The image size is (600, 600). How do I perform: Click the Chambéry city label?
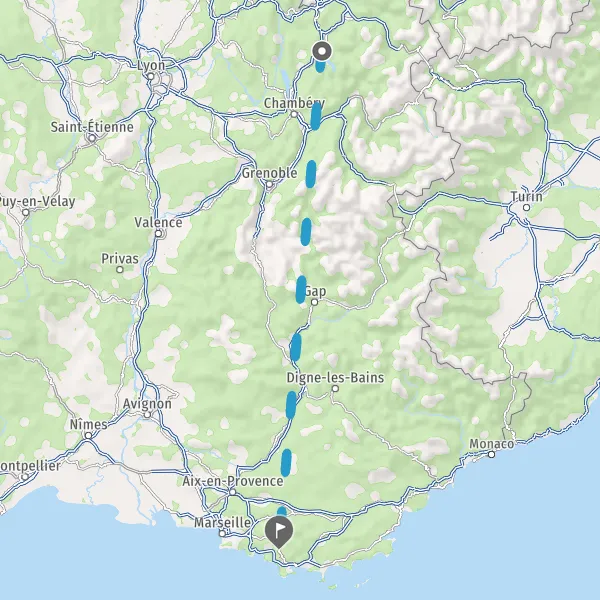294,103
